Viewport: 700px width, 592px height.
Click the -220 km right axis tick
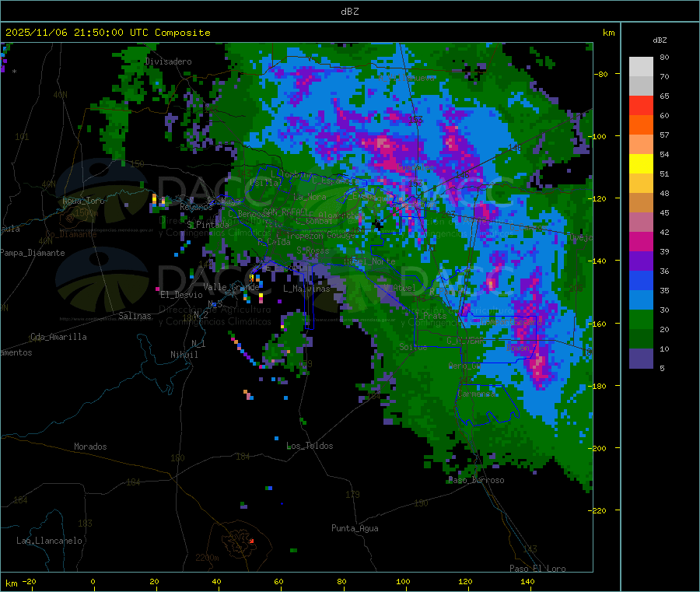pos(600,510)
